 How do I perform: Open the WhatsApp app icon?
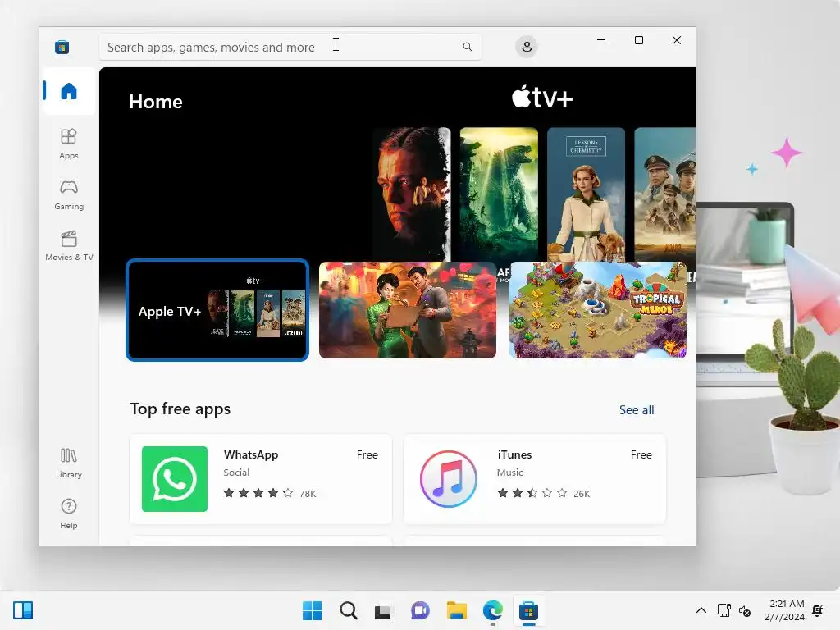tap(175, 479)
